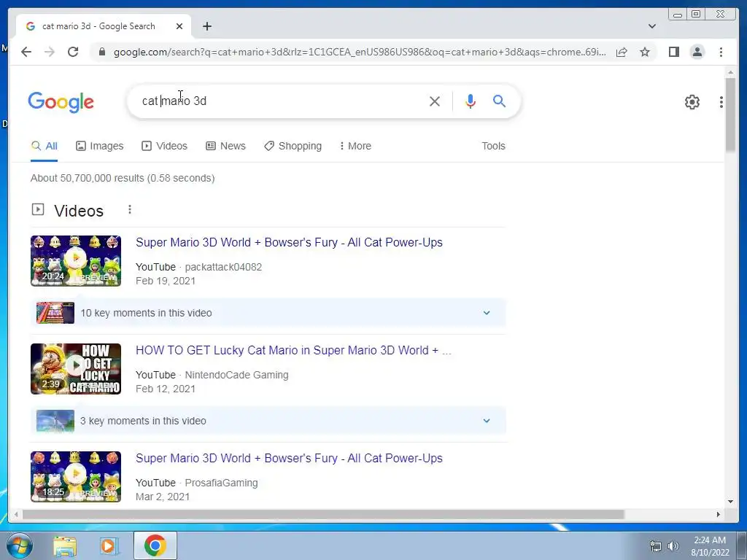Bookmark this tab with the star
The width and height of the screenshot is (747, 560).
pyautogui.click(x=645, y=52)
